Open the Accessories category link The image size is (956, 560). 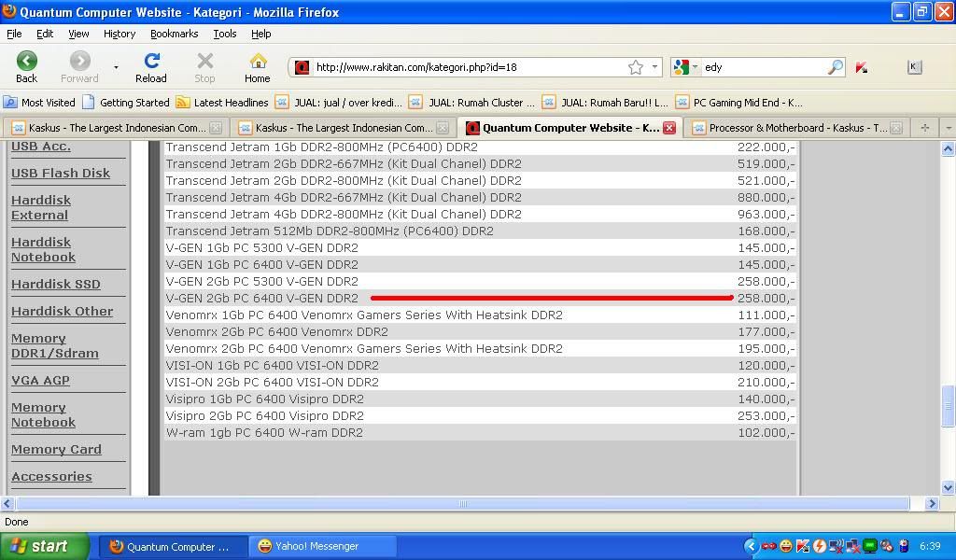click(x=52, y=477)
